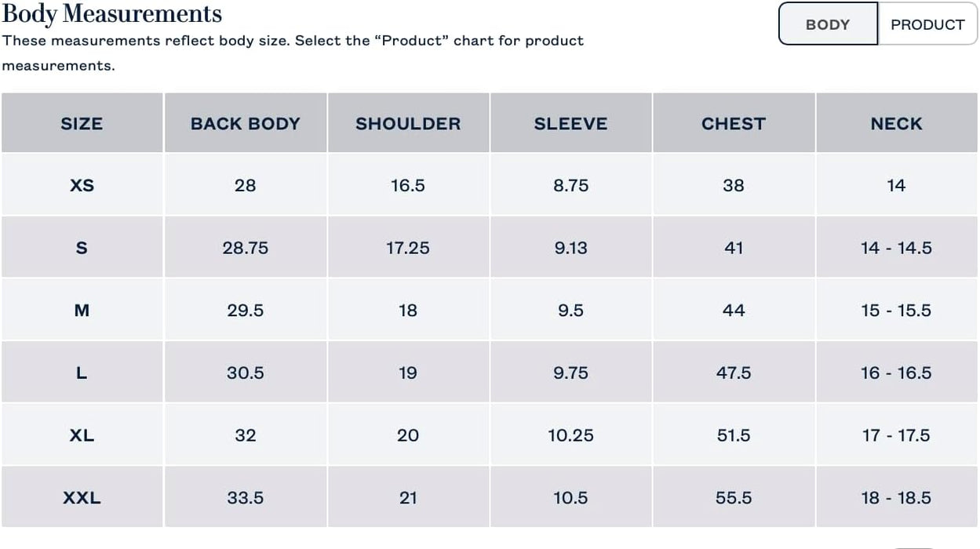Click the SIZE column header
This screenshot has height=549, width=980.
pyautogui.click(x=82, y=124)
